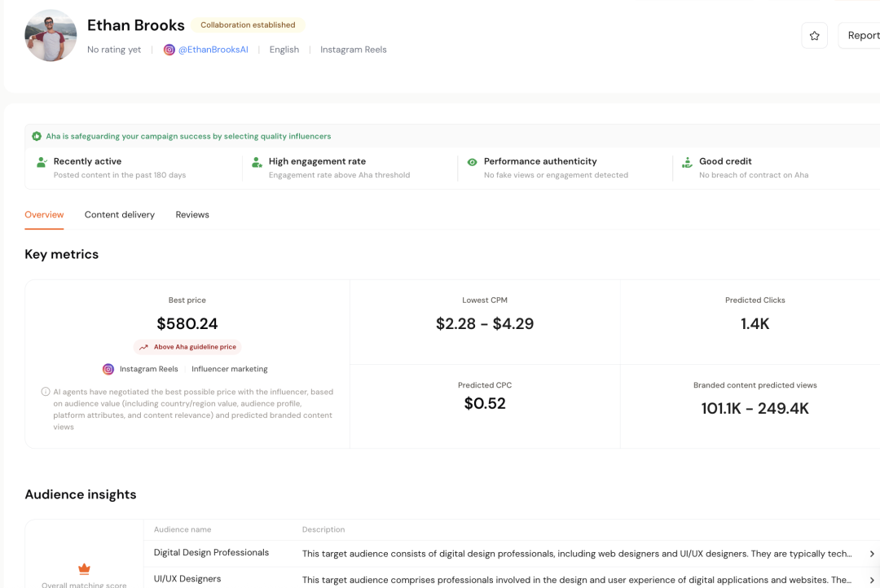Click the Instagram Reels label in profile header
Viewport: 880px width, 588px height.
coord(354,50)
